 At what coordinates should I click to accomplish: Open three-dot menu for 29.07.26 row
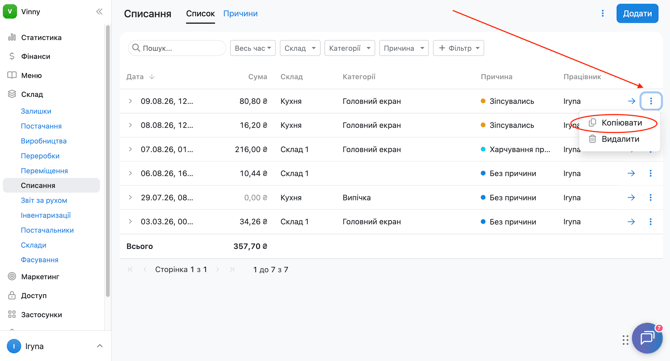650,198
